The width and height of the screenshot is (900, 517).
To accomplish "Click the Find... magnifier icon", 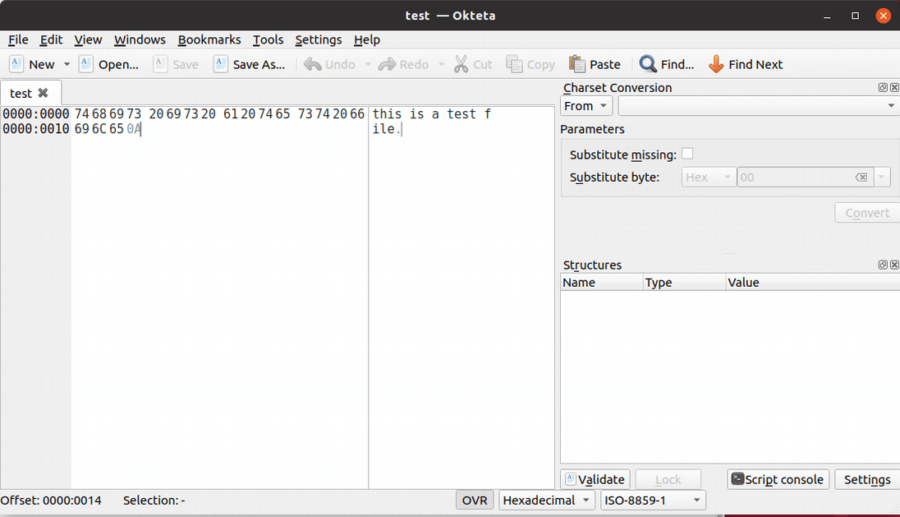I will point(648,64).
